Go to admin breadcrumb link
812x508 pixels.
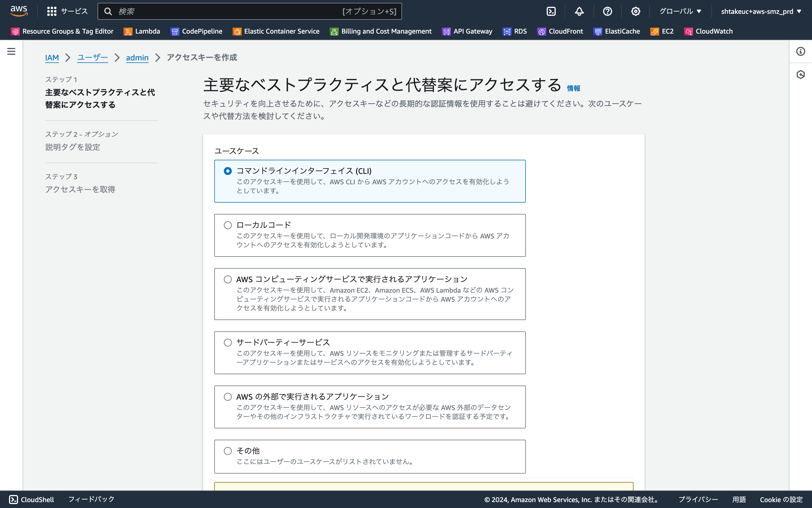(137, 58)
